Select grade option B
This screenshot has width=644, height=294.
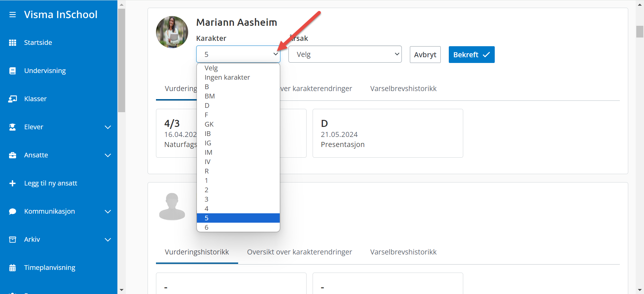point(238,87)
